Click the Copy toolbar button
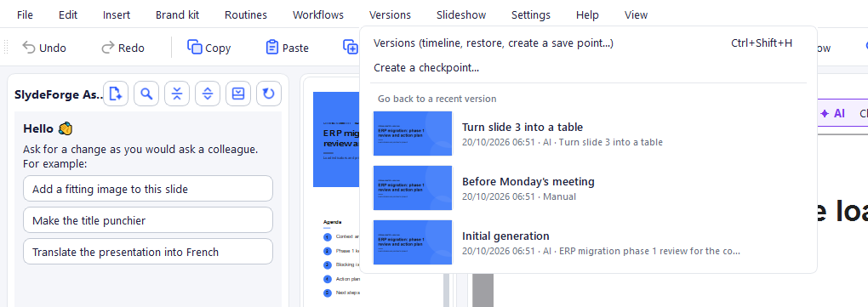 (x=209, y=48)
